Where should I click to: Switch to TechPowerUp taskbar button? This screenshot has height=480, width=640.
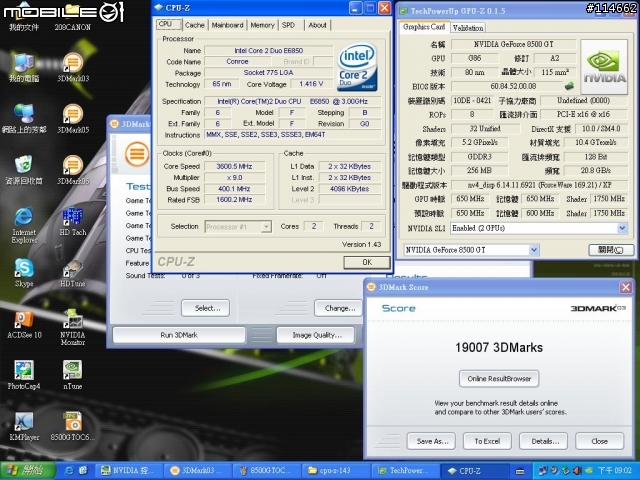point(407,471)
